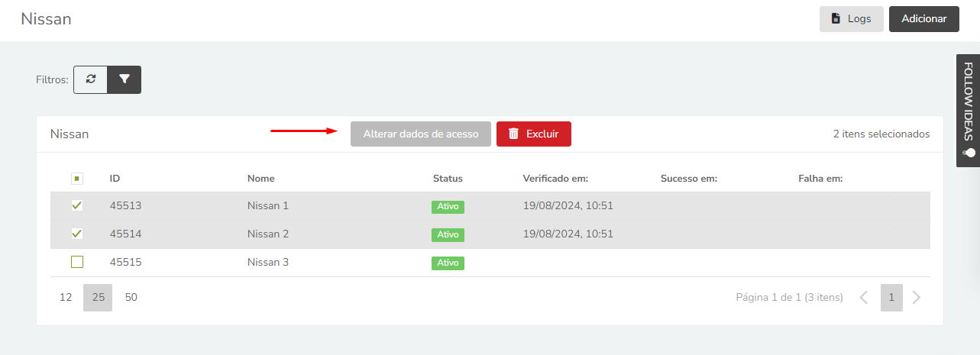Screen dimensions: 980x355
Task: Click the verified date of Nissan 2
Action: click(568, 234)
